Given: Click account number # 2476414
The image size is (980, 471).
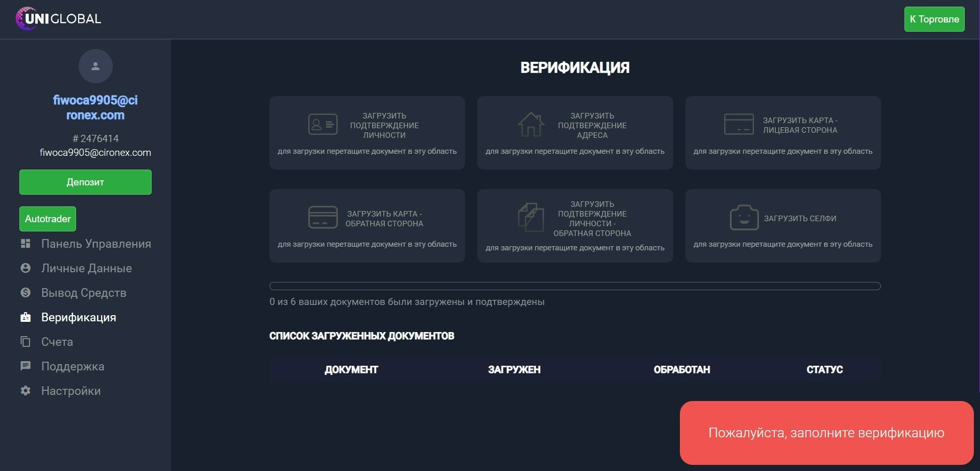Looking at the screenshot, I should pyautogui.click(x=95, y=138).
